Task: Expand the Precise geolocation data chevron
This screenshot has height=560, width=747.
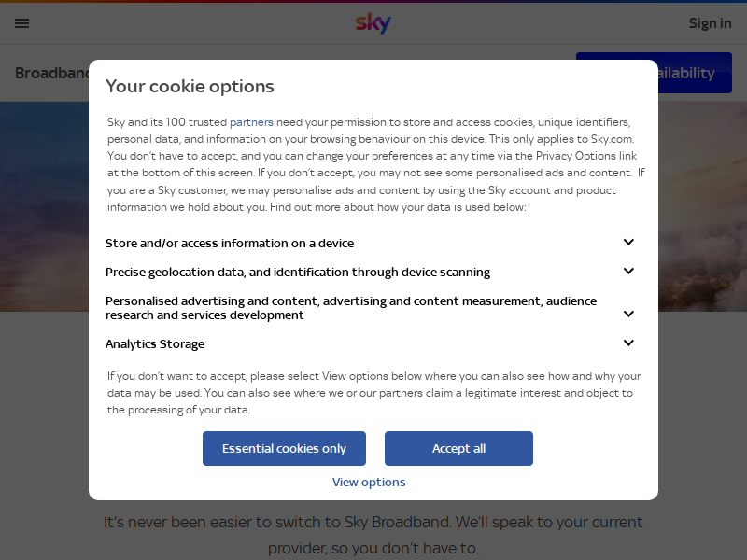Action: pos(628,272)
